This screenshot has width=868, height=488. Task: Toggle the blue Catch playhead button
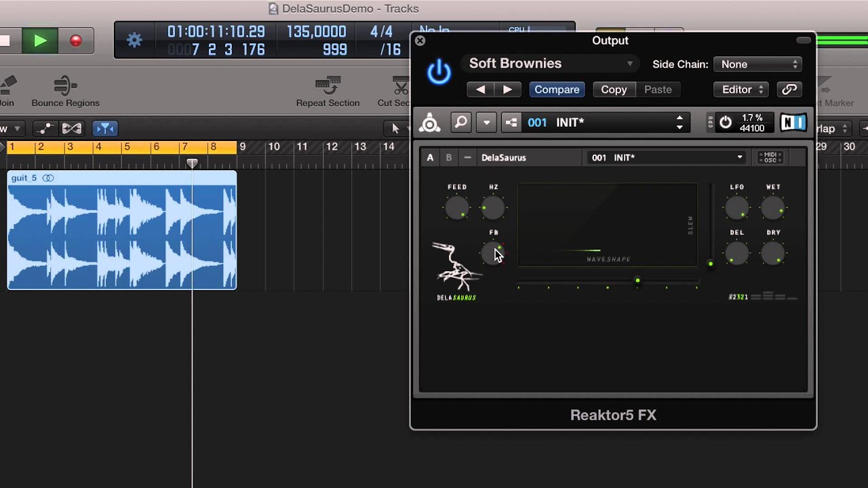(104, 128)
